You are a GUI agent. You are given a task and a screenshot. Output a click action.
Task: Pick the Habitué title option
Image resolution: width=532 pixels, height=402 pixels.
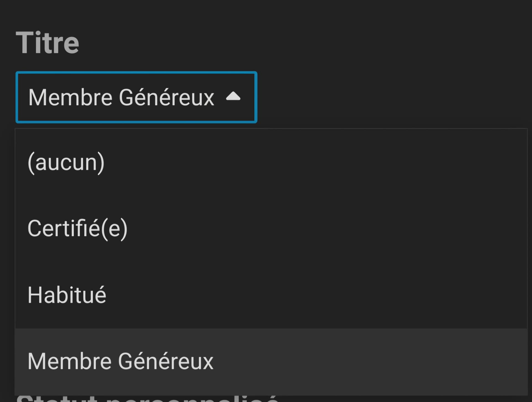(x=271, y=295)
